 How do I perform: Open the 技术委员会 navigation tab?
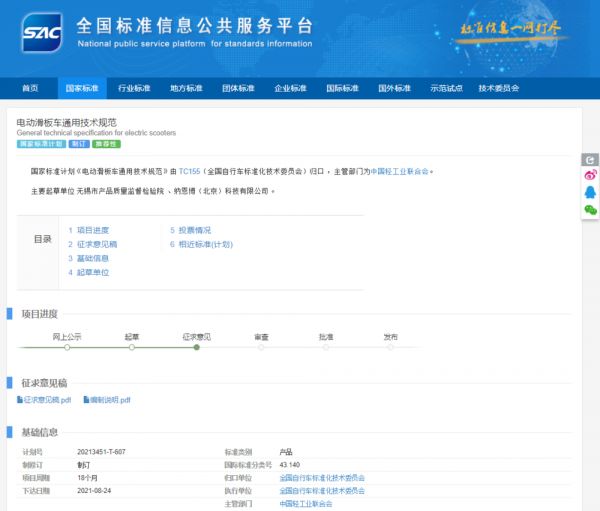tap(499, 88)
